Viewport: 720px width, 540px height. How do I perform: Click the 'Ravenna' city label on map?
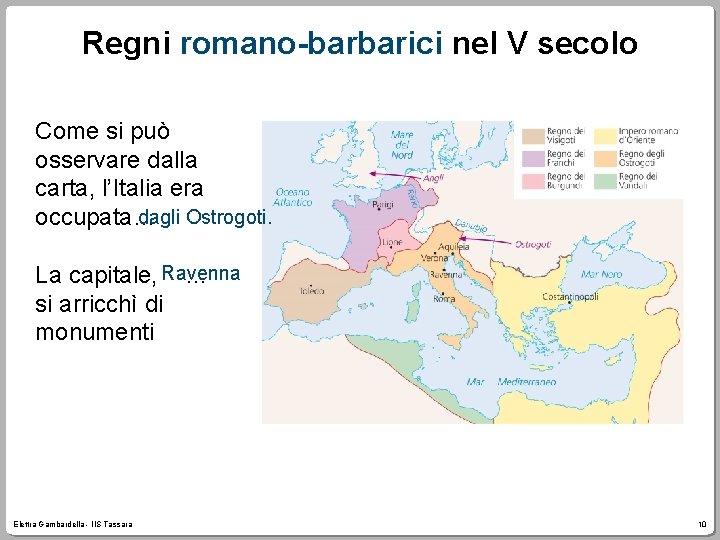click(445, 275)
